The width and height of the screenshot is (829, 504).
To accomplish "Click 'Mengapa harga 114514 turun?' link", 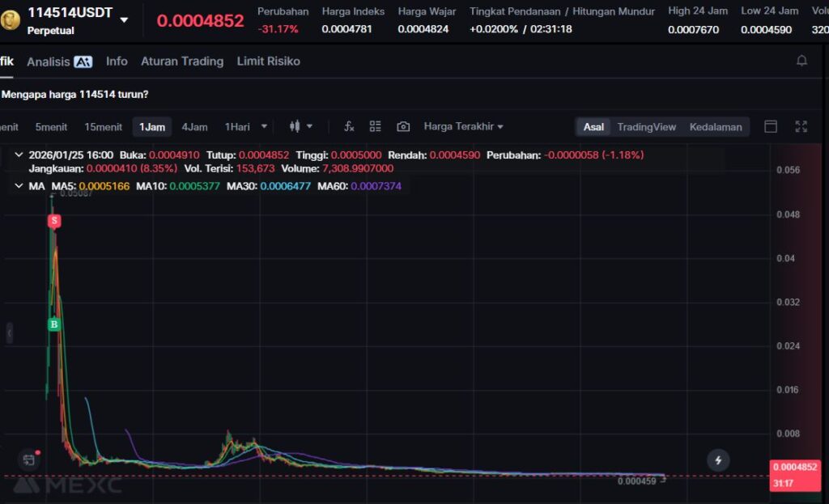I will click(x=75, y=95).
